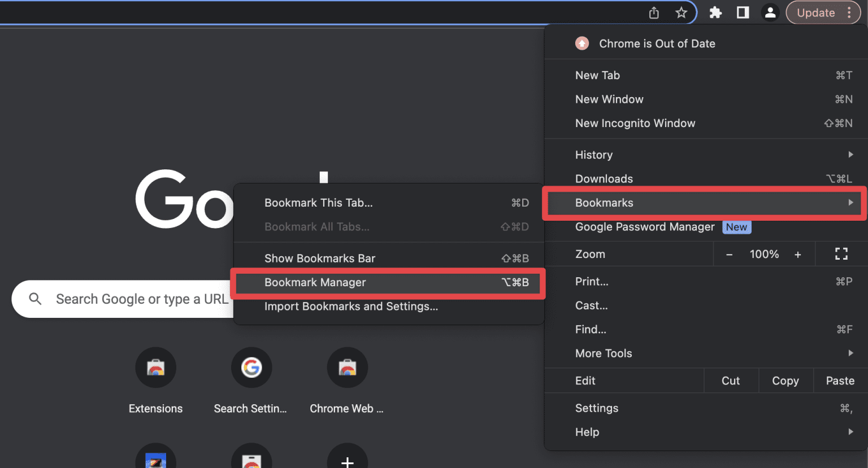Viewport: 868px width, 468px height.
Task: Bookmark the page with the star icon
Action: pyautogui.click(x=681, y=12)
